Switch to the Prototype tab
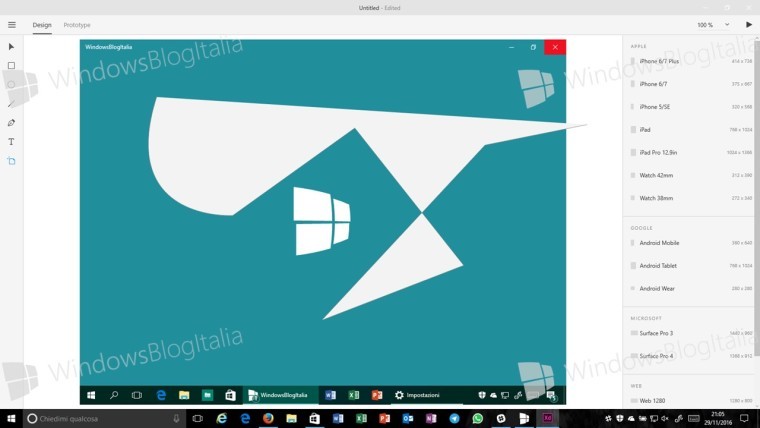760x428 pixels. pyautogui.click(x=77, y=25)
